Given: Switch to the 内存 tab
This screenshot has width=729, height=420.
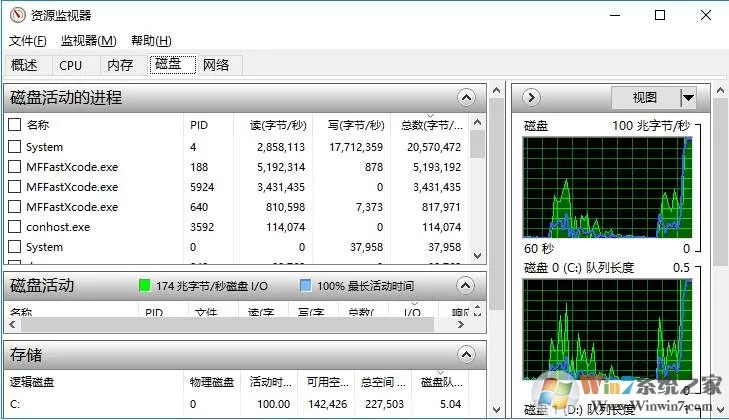Looking at the screenshot, I should [x=120, y=66].
